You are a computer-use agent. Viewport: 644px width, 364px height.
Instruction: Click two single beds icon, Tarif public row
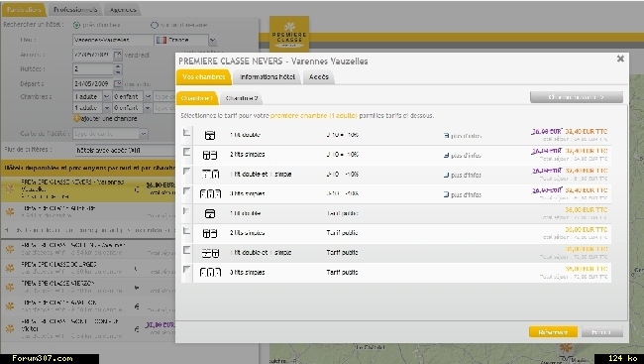210,233
